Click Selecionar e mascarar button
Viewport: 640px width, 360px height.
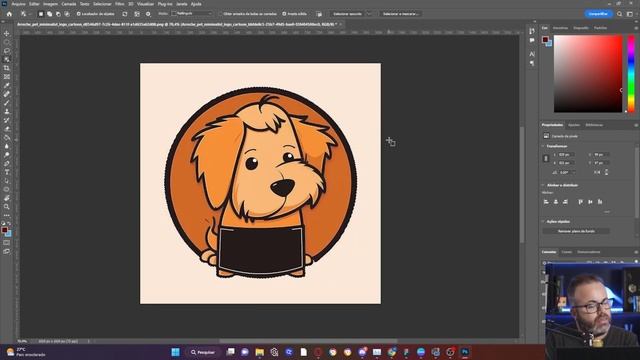coord(400,14)
